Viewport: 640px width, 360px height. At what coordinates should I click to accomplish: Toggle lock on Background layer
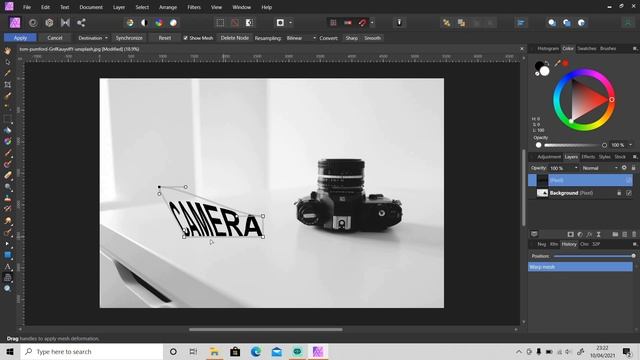point(619,193)
